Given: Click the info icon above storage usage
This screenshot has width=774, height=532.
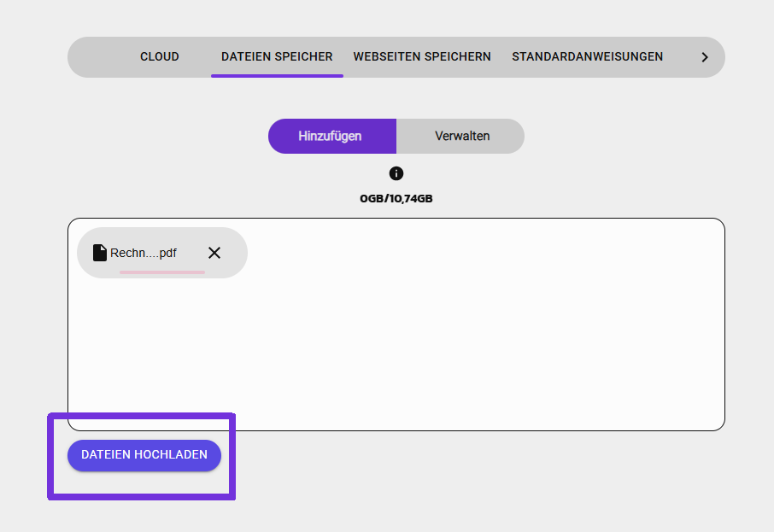Looking at the screenshot, I should click(x=396, y=173).
